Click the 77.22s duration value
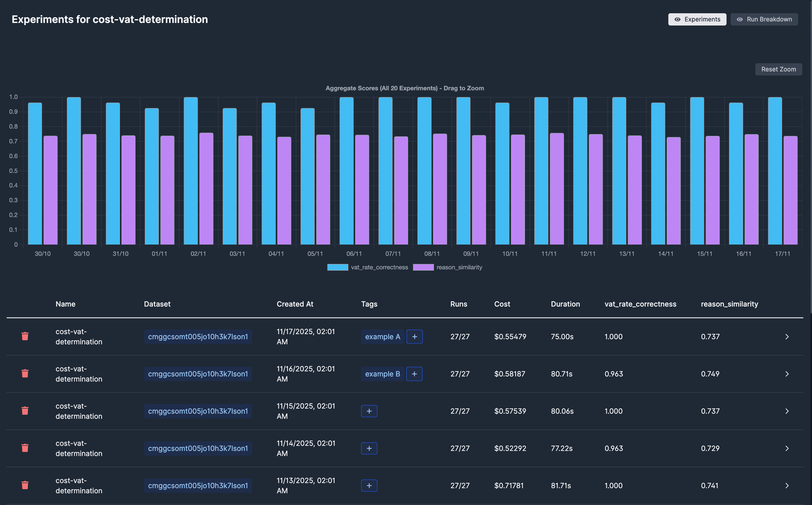The image size is (812, 505). tap(562, 448)
